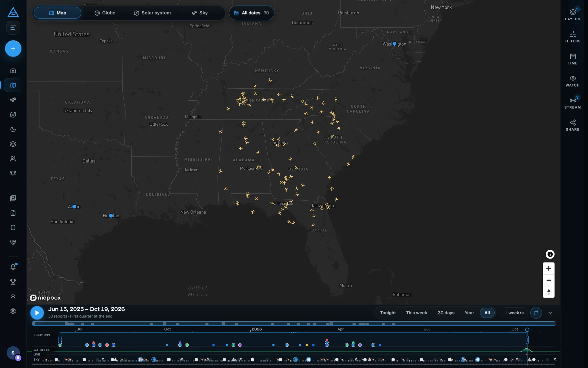The image size is (588, 368).
Task: Click the map info button
Action: coord(550,254)
